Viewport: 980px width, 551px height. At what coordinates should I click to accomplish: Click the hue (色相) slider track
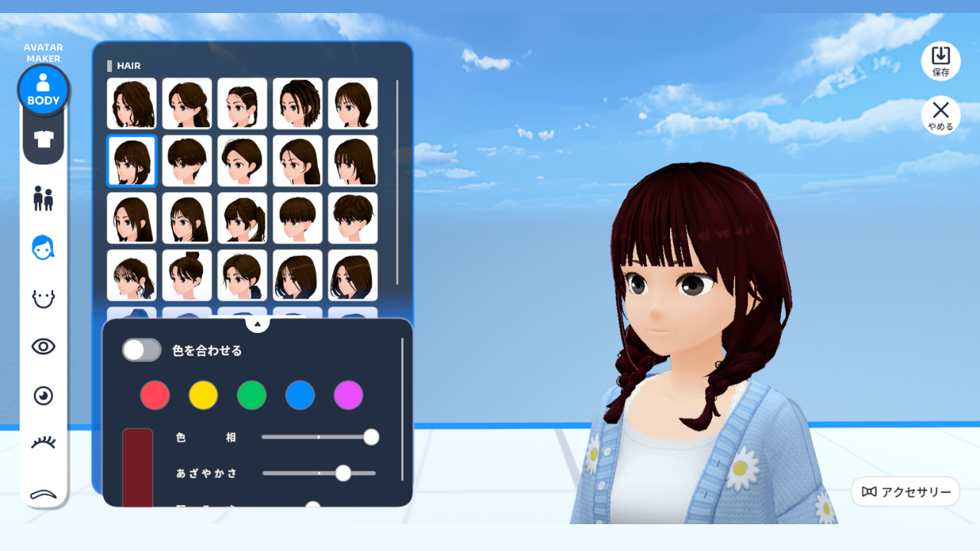click(318, 437)
